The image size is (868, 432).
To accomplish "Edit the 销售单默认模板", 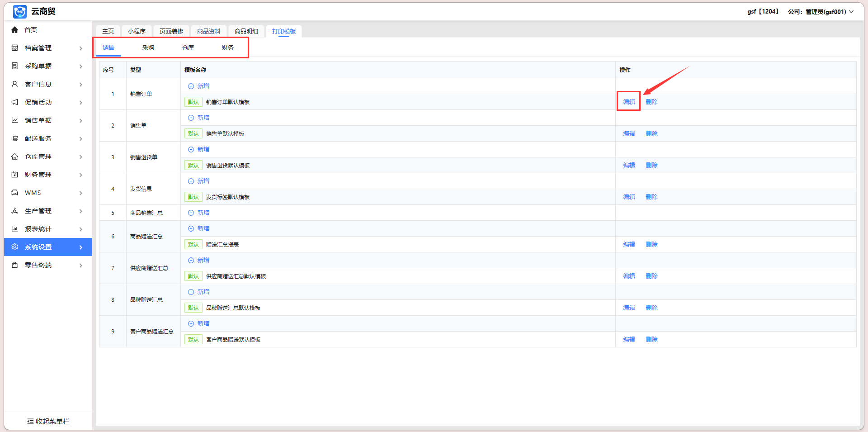I will pos(629,133).
